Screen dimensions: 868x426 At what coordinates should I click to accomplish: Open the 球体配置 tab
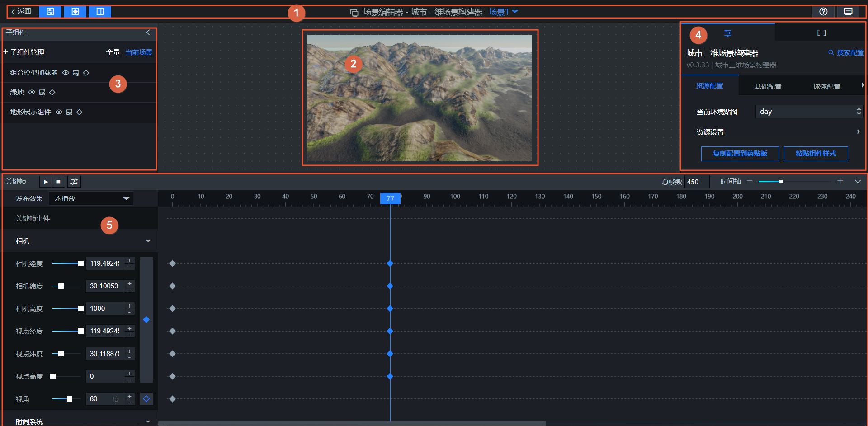point(826,86)
